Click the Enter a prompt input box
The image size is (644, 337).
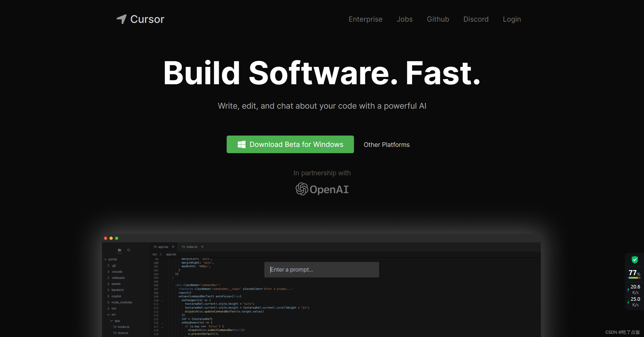point(321,270)
